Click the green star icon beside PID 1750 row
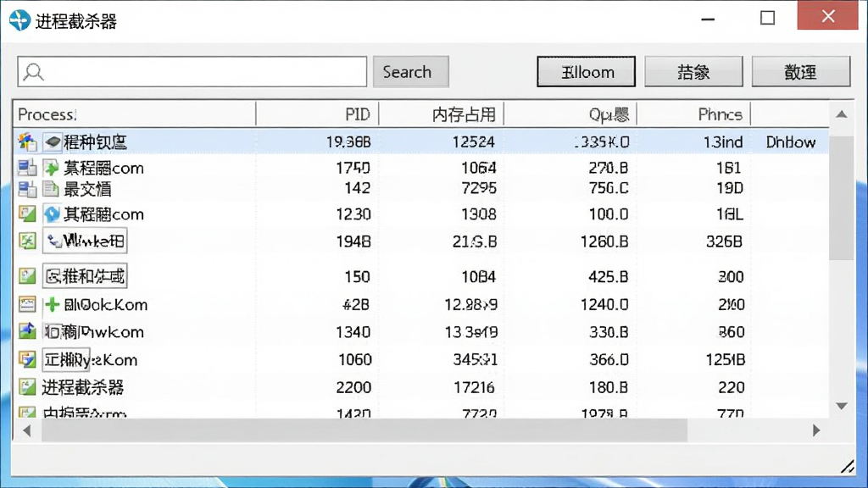This screenshot has width=868, height=488. coord(52,168)
